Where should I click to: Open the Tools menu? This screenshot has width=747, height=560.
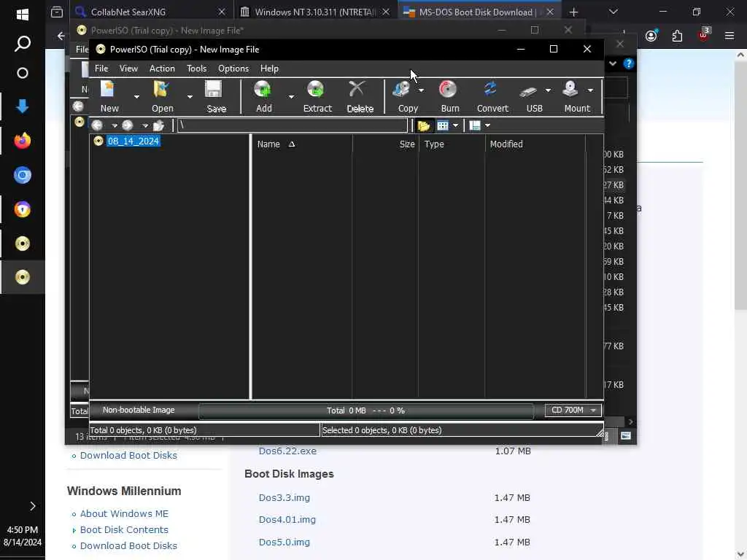[x=196, y=69]
